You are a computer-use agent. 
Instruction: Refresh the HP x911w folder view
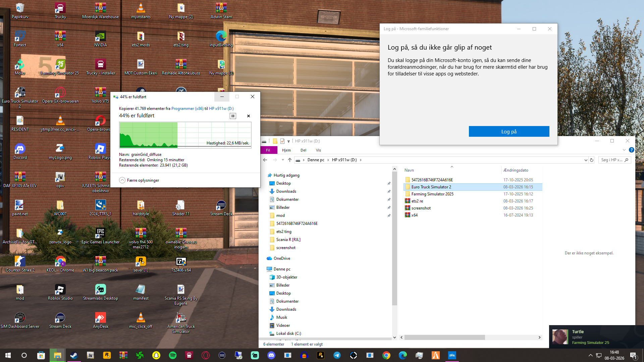point(592,160)
